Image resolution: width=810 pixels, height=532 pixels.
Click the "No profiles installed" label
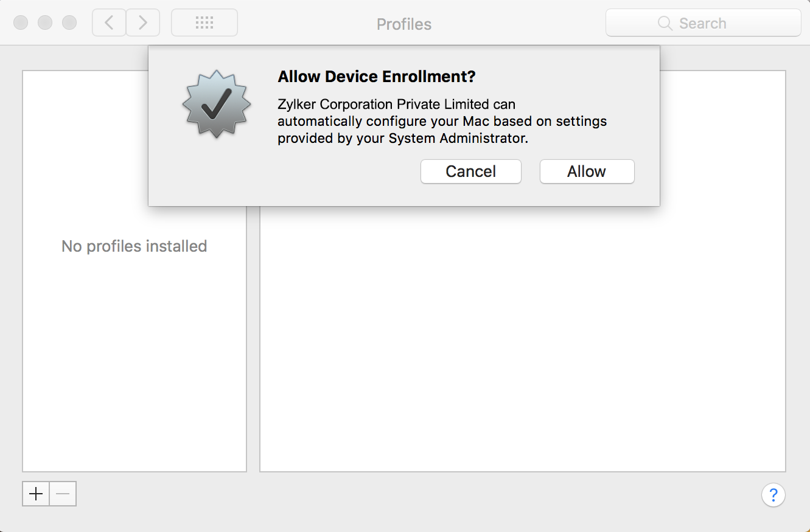pos(134,246)
